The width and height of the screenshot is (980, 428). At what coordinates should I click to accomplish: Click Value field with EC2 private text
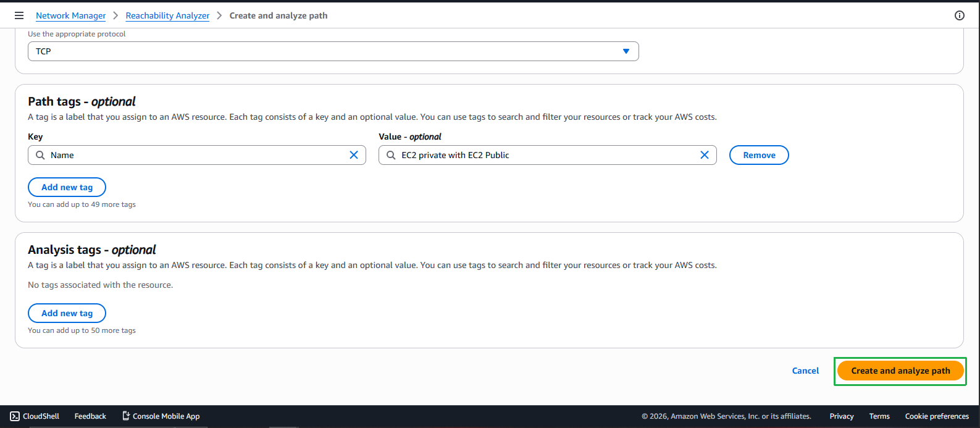click(x=548, y=155)
